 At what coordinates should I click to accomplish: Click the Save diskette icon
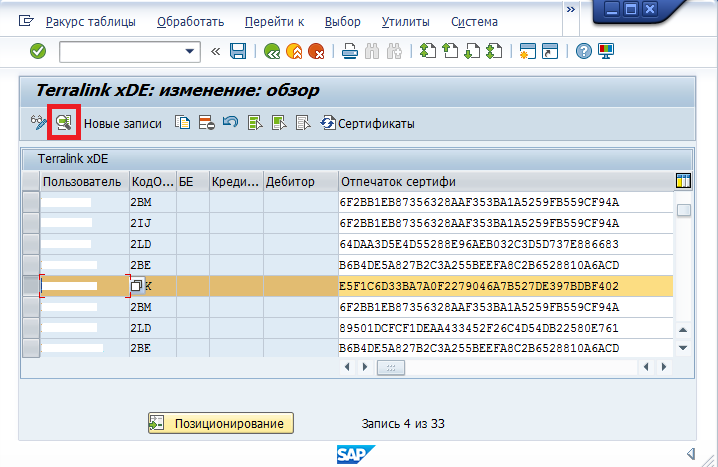pos(238,51)
